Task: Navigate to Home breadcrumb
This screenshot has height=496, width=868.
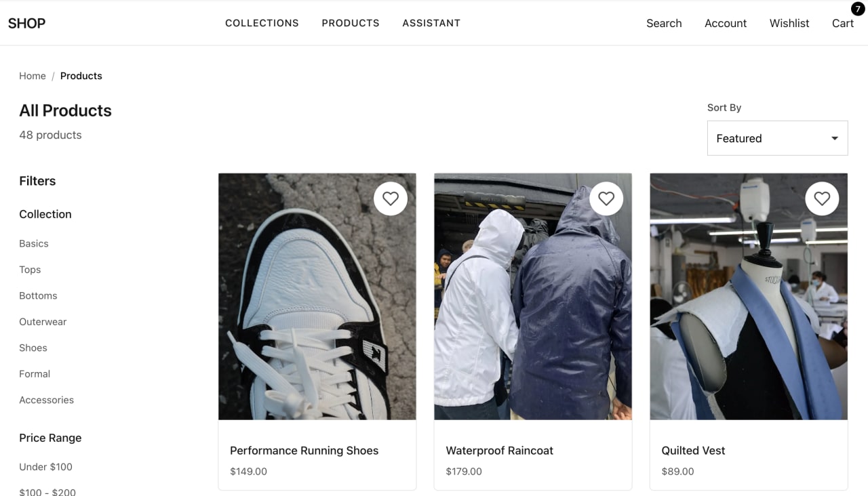Action: click(x=33, y=76)
